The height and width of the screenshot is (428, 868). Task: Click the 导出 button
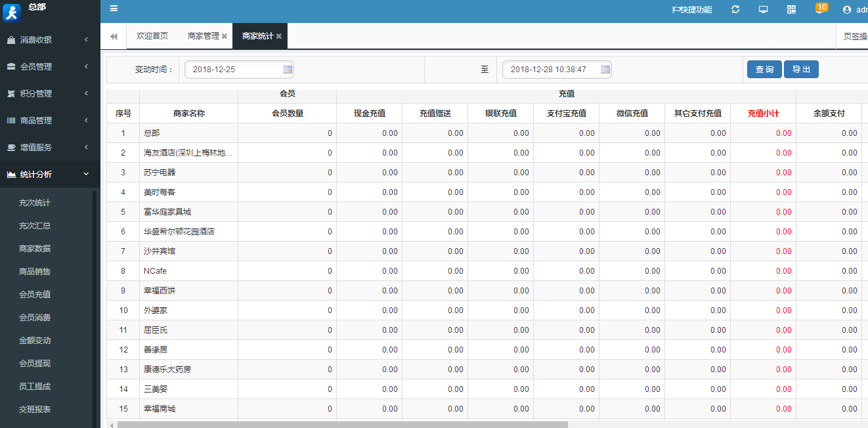(800, 70)
